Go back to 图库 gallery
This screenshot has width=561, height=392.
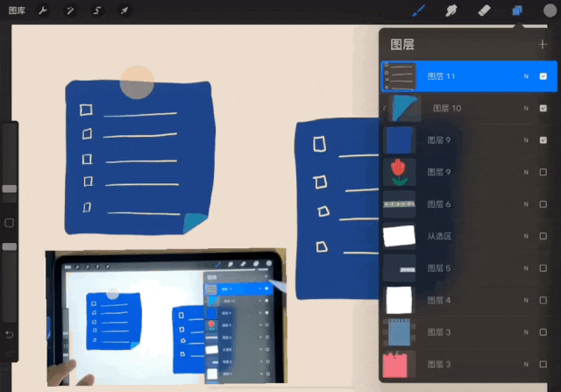click(17, 11)
